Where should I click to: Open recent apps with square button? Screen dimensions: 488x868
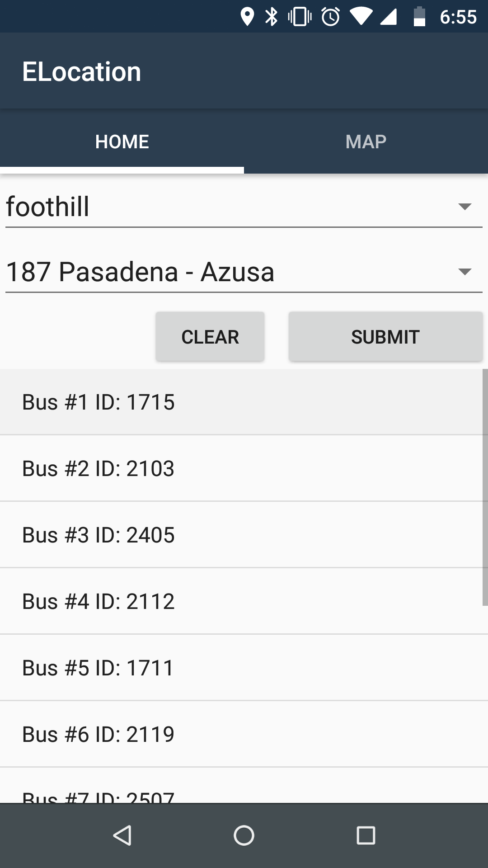(x=366, y=835)
